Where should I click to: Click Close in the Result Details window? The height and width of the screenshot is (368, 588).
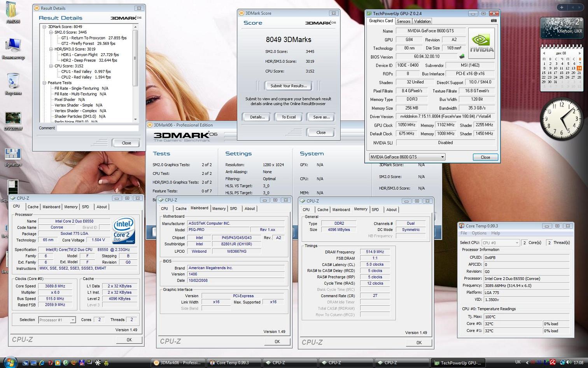point(126,143)
